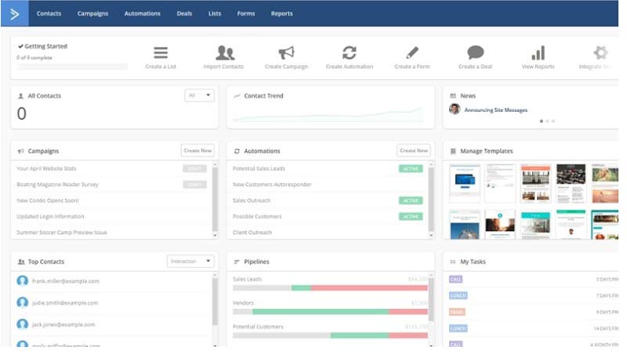This screenshot has width=627, height=364.
Task: Toggle ACTIVE badge for Possible Customers automation
Action: [410, 216]
